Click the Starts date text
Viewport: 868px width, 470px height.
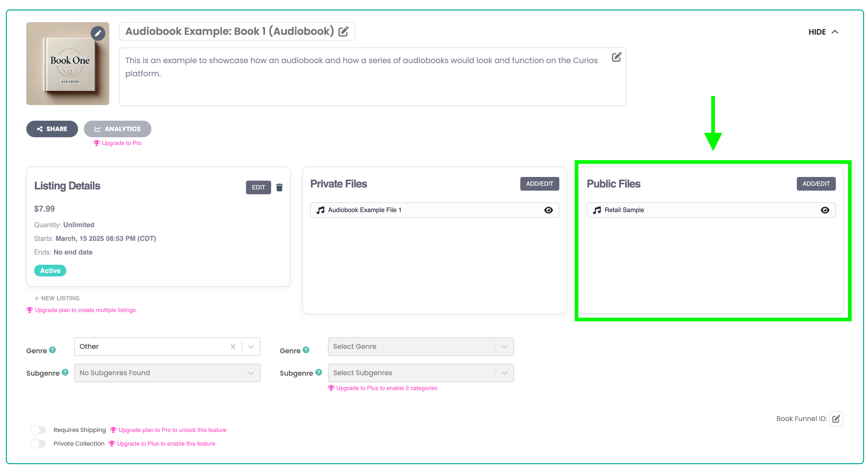(x=95, y=239)
